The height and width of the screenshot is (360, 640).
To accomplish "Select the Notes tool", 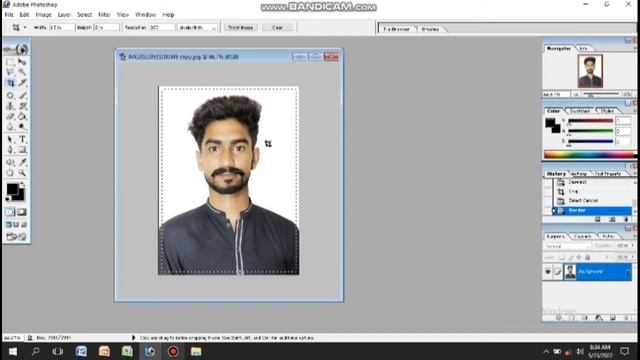I will 10,162.
